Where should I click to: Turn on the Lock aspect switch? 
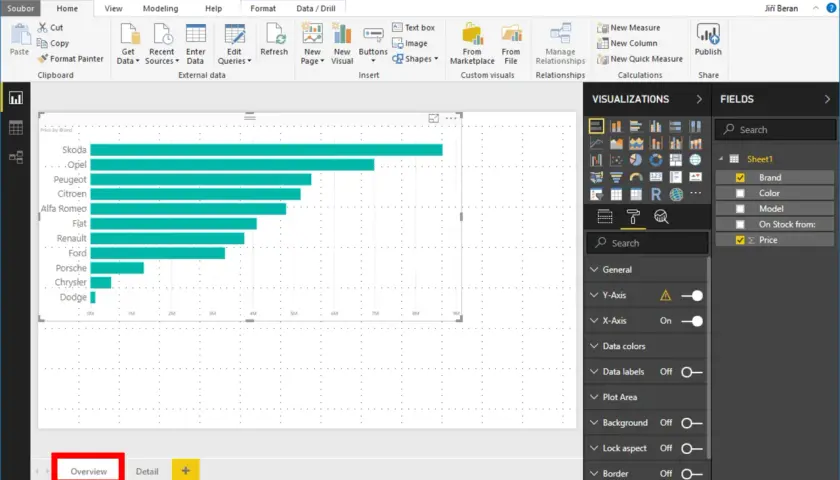click(692, 448)
